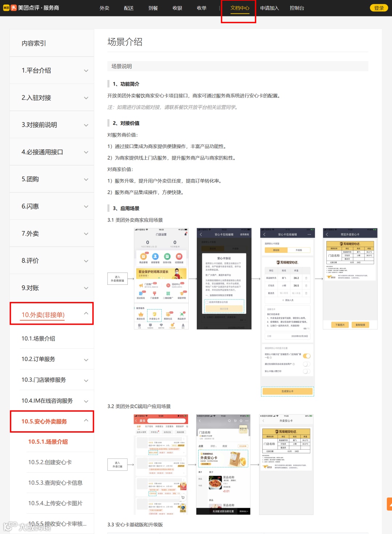Go to 文档中心 tab
This screenshot has height=534, width=392.
tap(240, 8)
